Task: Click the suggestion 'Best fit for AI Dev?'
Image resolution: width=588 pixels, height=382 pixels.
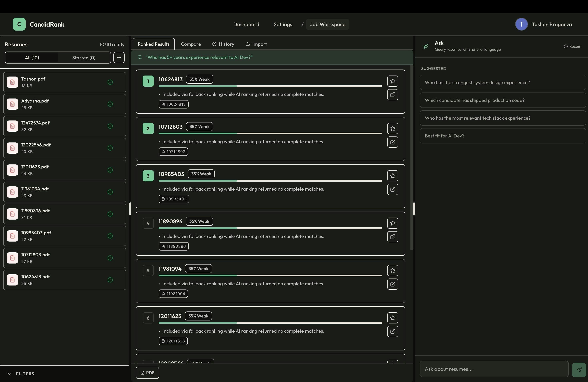Action: pyautogui.click(x=503, y=136)
